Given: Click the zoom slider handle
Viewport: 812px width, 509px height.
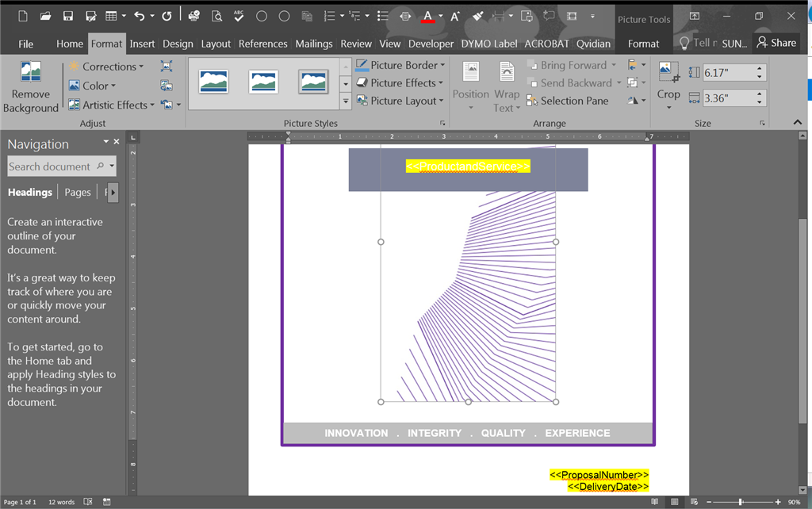Looking at the screenshot, I should [741, 502].
